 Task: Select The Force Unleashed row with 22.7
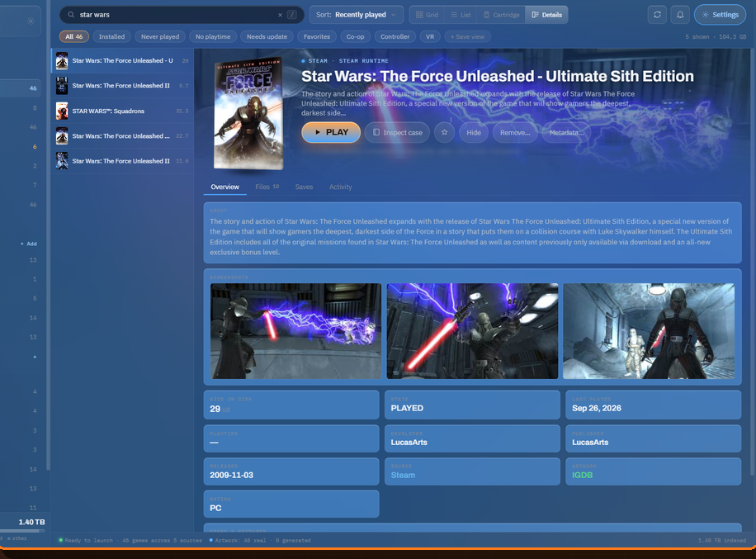pyautogui.click(x=122, y=136)
